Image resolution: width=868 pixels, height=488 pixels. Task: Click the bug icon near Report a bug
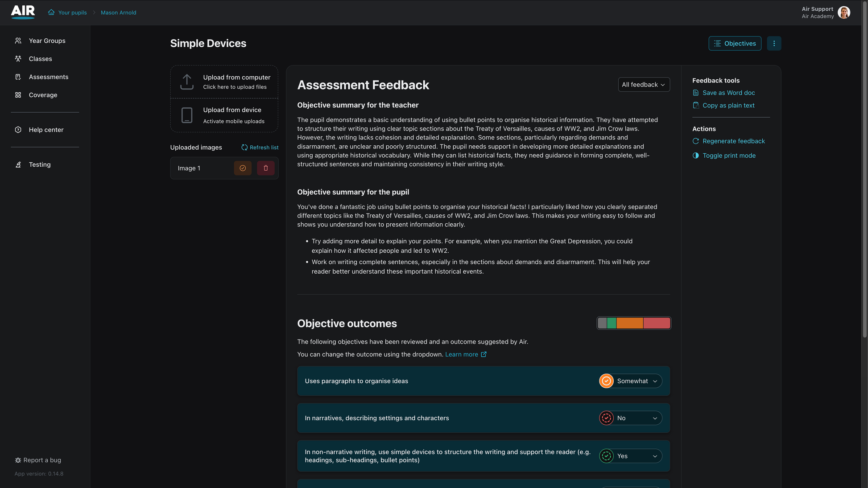[18, 460]
